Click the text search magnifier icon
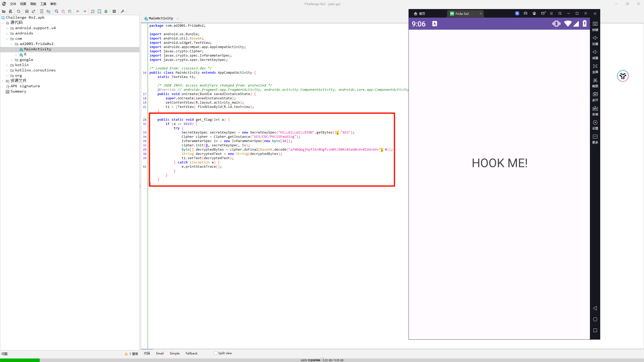 click(57, 11)
